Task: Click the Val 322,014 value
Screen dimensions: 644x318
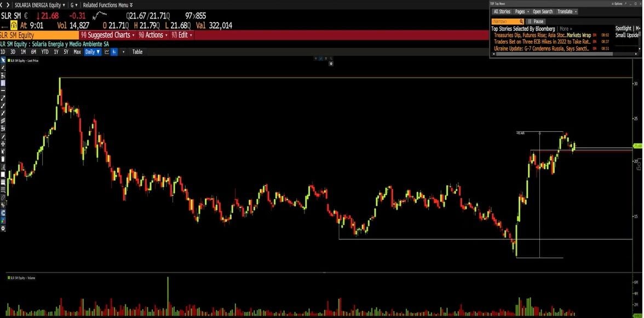Action: coord(214,25)
